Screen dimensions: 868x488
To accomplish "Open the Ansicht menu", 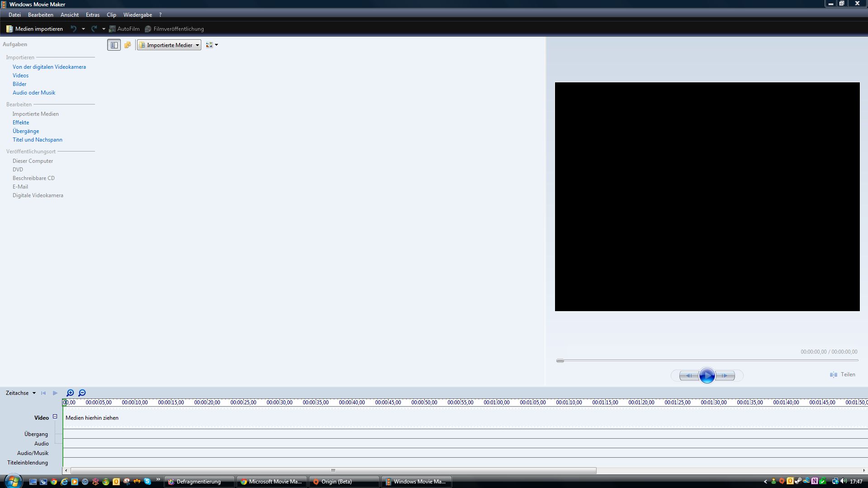I will point(70,15).
